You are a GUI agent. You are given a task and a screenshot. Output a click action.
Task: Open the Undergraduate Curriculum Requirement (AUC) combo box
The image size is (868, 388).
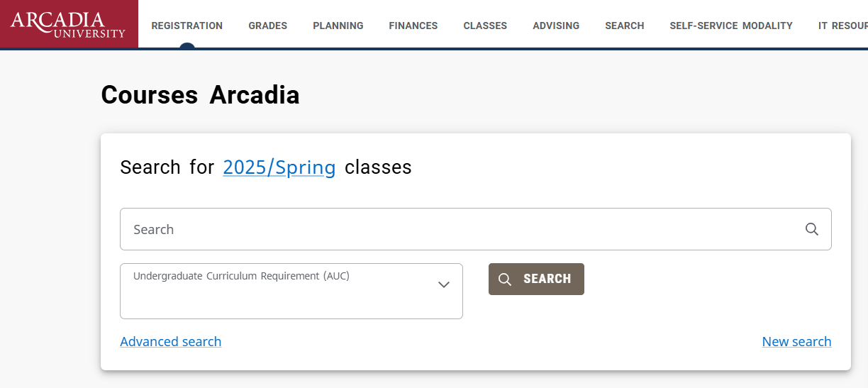click(x=291, y=291)
